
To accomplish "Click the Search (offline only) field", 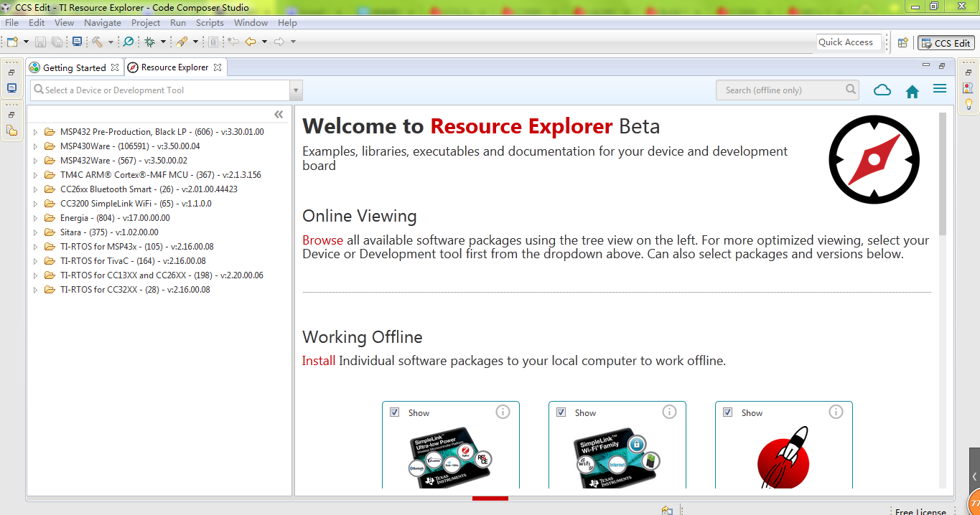I will 783,90.
